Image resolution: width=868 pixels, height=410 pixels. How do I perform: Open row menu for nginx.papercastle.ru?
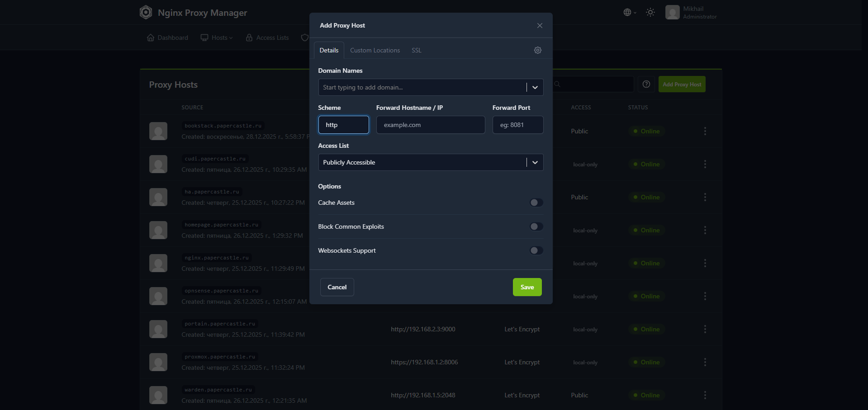pyautogui.click(x=705, y=263)
